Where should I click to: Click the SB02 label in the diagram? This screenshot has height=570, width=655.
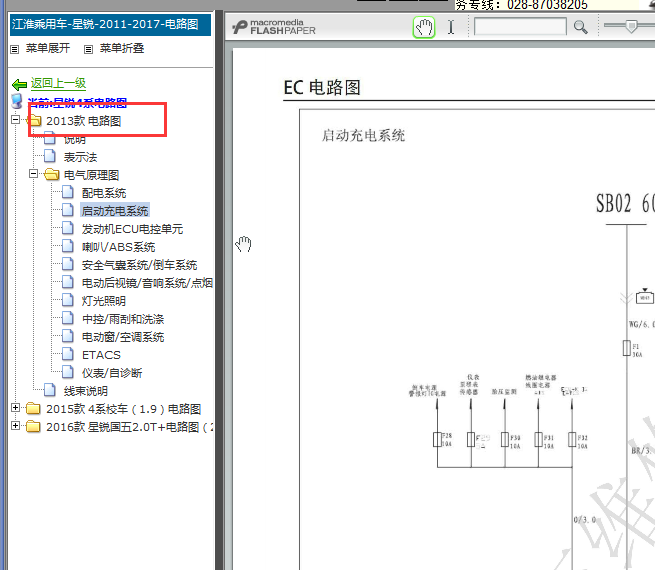(x=613, y=204)
